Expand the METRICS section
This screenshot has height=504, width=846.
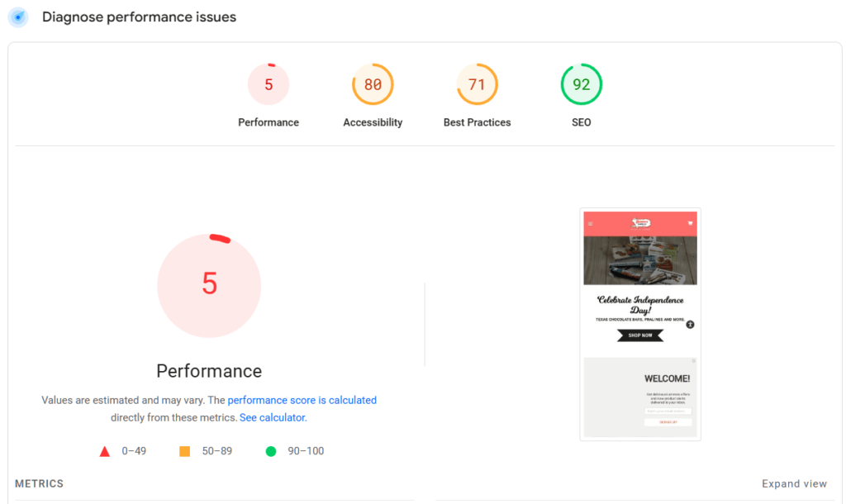(38, 483)
